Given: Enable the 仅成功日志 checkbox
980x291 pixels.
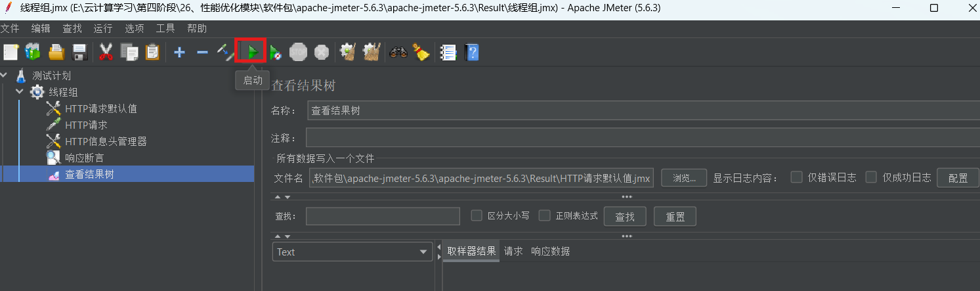Looking at the screenshot, I should pos(871,177).
